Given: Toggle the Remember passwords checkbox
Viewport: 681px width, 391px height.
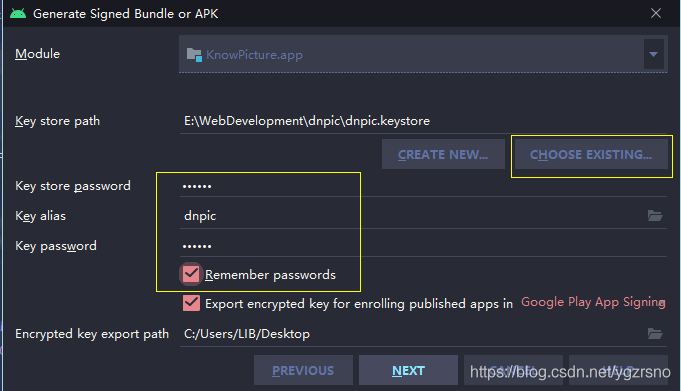Looking at the screenshot, I should 191,274.
